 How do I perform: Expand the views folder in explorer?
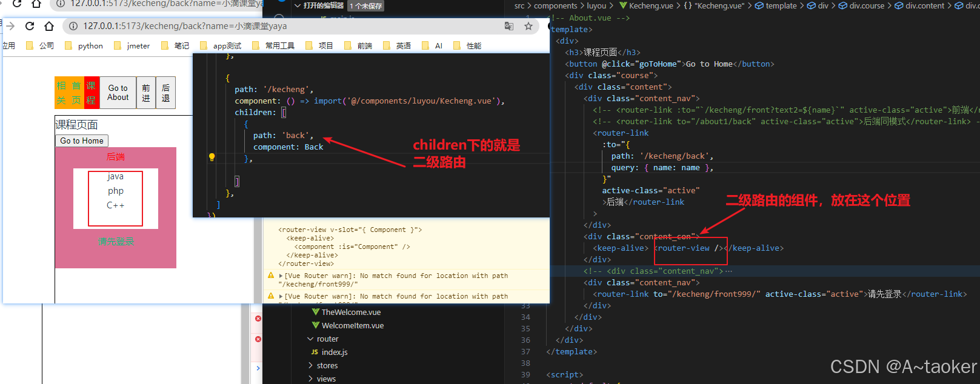pos(310,379)
